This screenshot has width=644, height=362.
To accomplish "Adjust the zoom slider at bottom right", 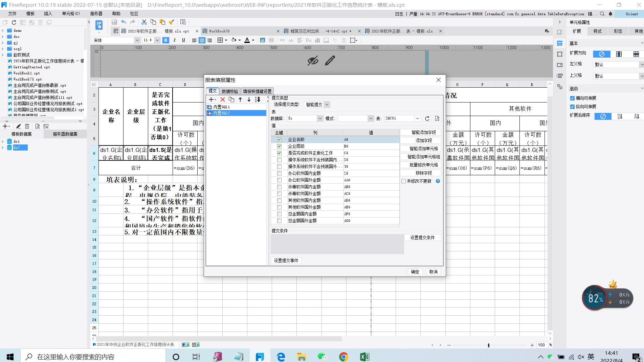I will [x=488, y=345].
